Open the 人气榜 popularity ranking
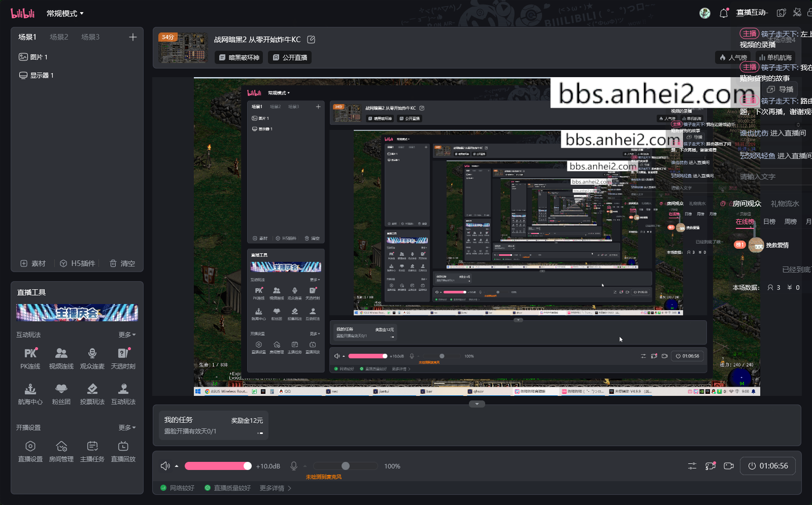Image resolution: width=812 pixels, height=505 pixels. point(733,57)
